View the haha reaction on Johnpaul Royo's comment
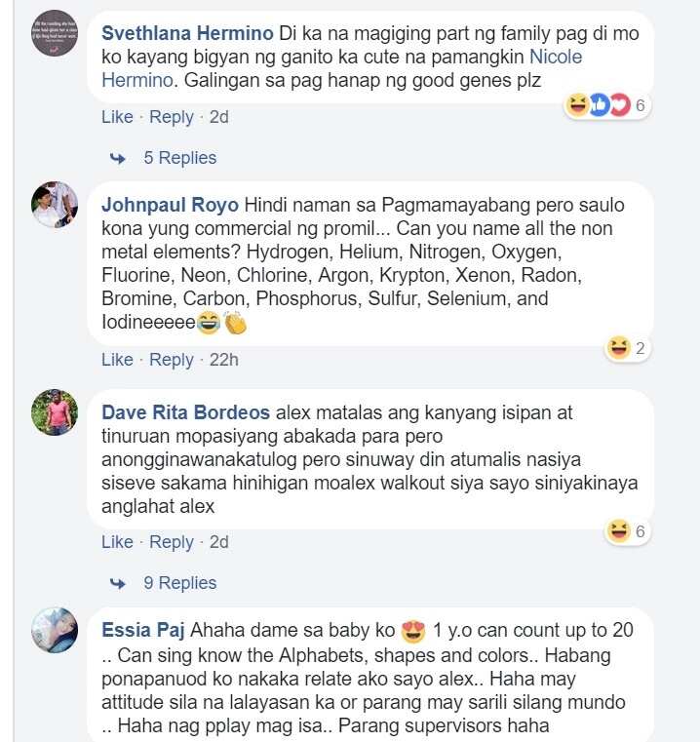700x742 pixels. tap(619, 348)
